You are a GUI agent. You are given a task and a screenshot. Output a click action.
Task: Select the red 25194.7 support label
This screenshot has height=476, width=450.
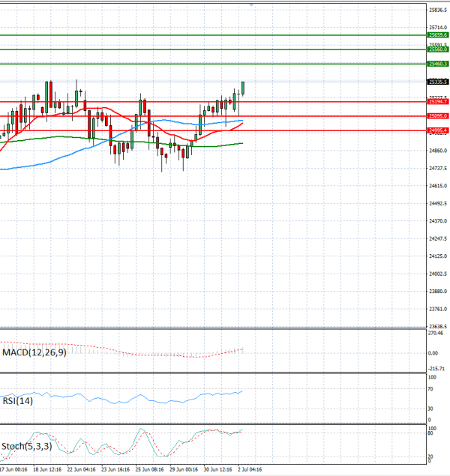(438, 102)
